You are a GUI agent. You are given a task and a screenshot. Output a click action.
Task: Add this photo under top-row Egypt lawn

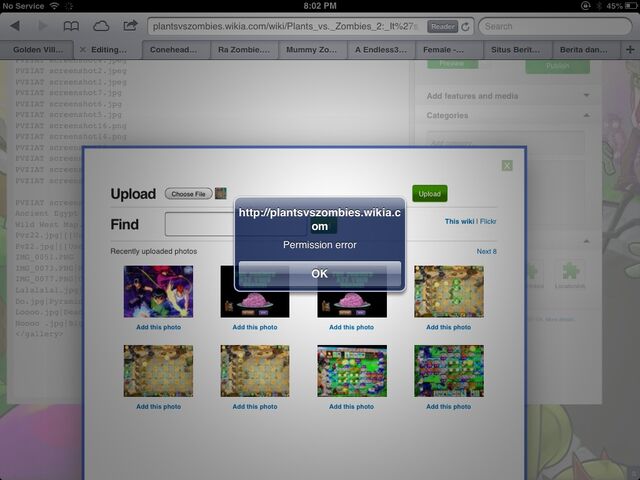(449, 327)
